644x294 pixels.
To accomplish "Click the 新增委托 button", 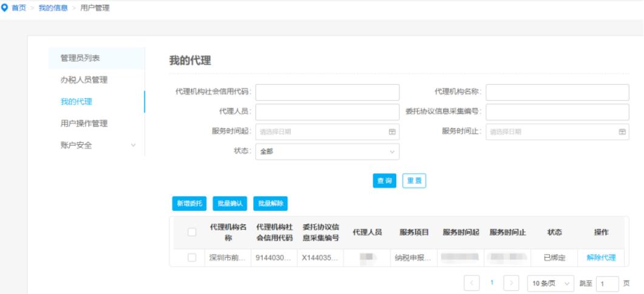I will coord(189,204).
